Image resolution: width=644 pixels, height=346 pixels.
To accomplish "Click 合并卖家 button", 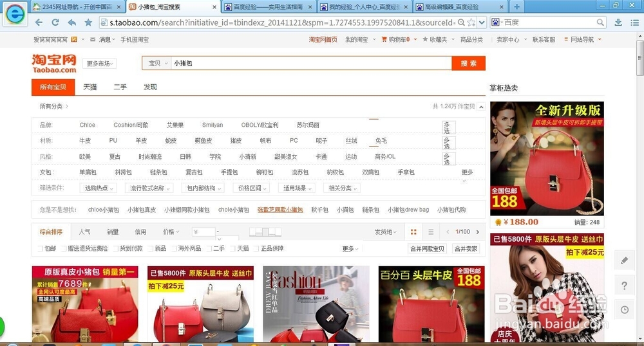I will [466, 248].
